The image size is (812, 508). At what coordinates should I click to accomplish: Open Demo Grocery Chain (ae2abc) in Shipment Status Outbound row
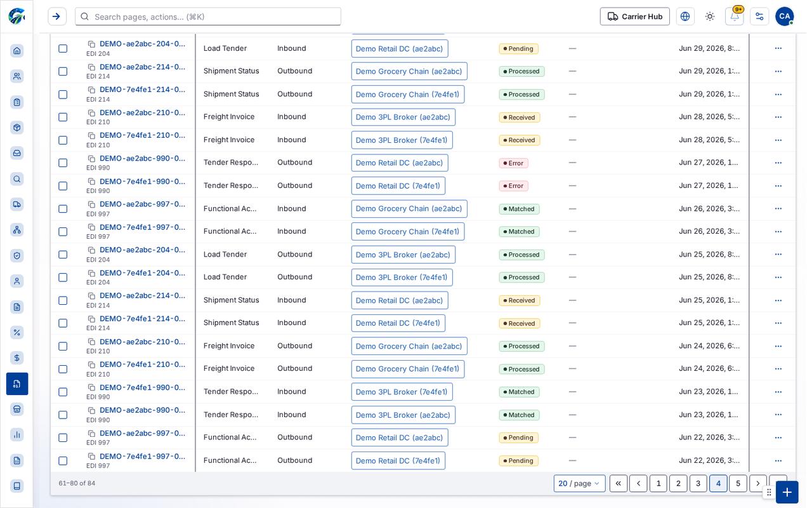click(x=409, y=71)
